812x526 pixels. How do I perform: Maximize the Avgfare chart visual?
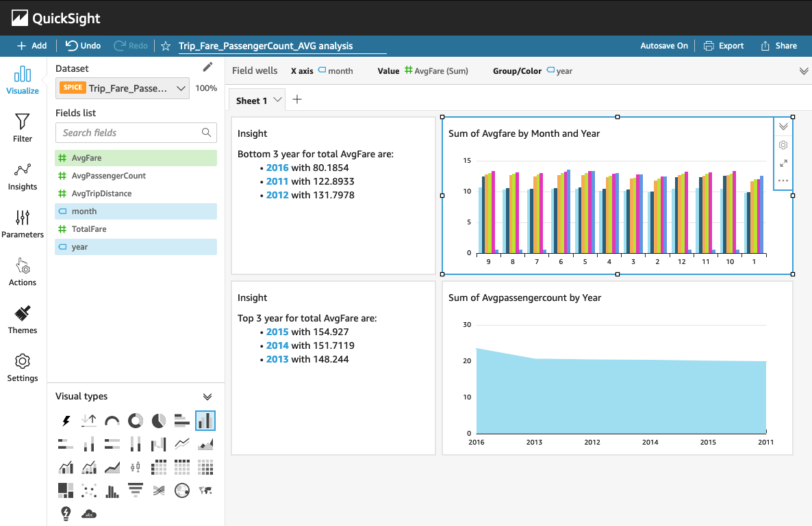[x=783, y=163]
